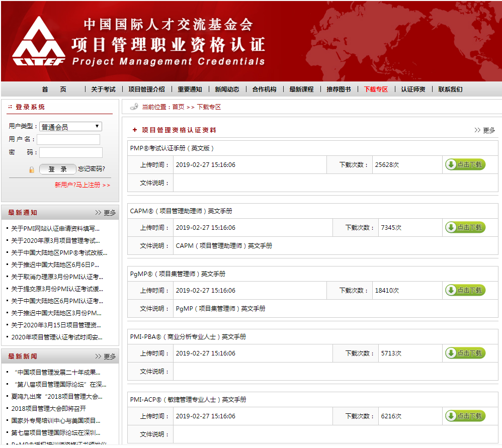
Task: Open news 国家外专局培训中心与美国项目...
Action: coord(56,420)
